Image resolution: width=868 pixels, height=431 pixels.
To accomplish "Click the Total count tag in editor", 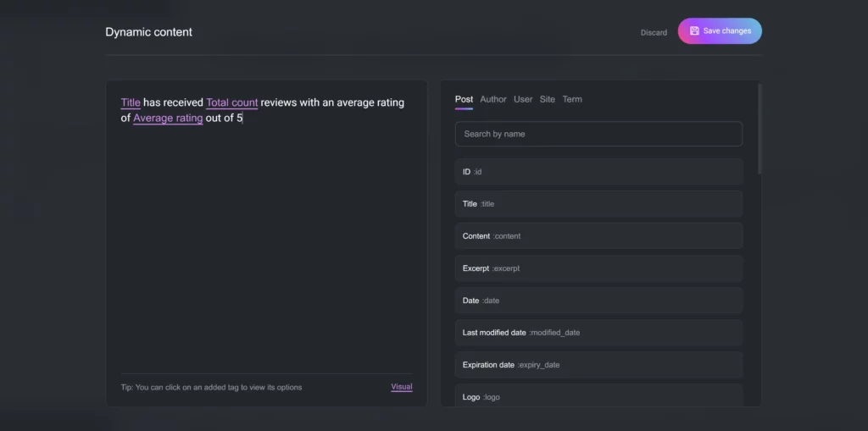I will [232, 102].
